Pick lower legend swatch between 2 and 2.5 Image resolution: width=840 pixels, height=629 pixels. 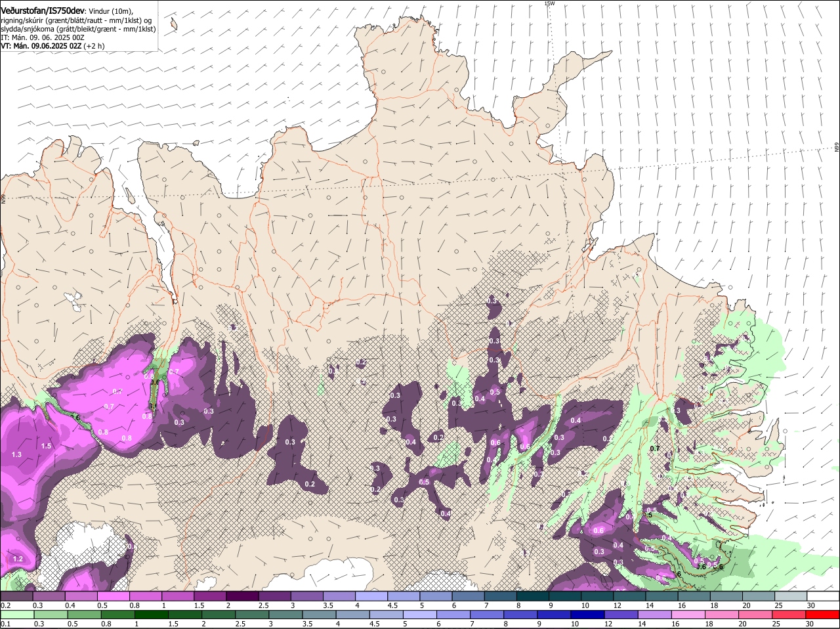coord(219,615)
